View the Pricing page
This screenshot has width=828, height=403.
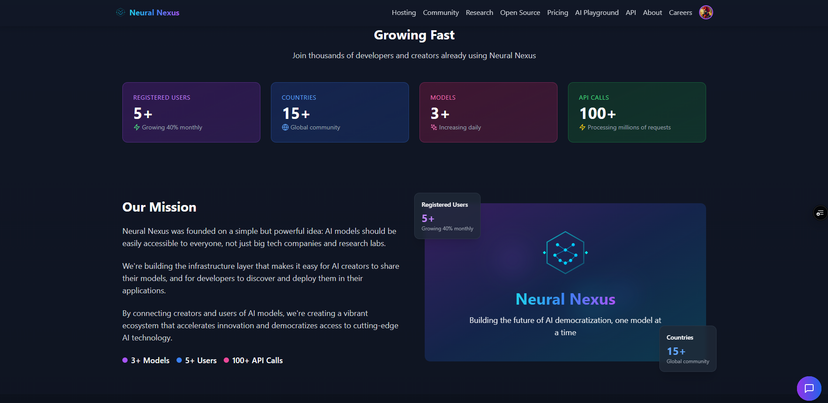click(558, 13)
